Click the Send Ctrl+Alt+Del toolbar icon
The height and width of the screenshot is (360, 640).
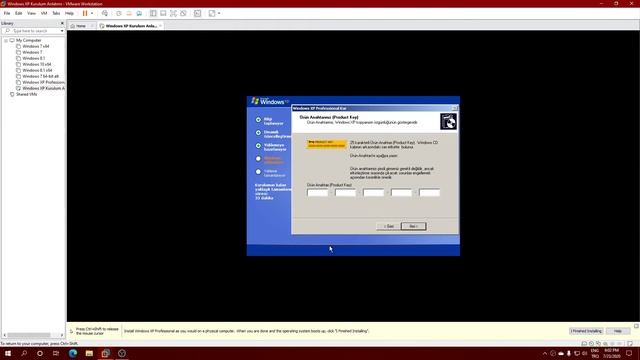[105, 13]
